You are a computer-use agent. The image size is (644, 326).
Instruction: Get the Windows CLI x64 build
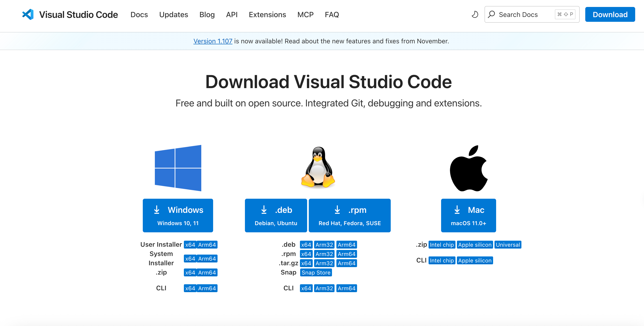(x=190, y=288)
